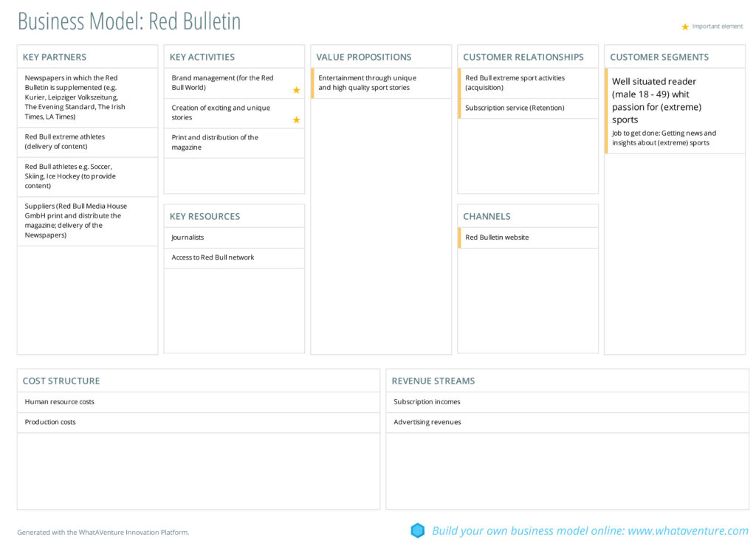The width and height of the screenshot is (756, 540).
Task: Click the CUSTOMER RELATIONSHIPS header
Action: click(523, 57)
